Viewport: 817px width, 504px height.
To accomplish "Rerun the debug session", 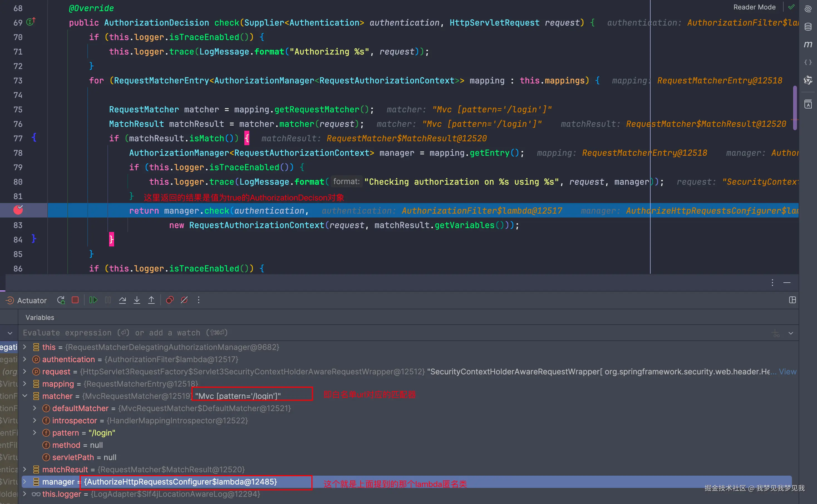I will click(61, 300).
